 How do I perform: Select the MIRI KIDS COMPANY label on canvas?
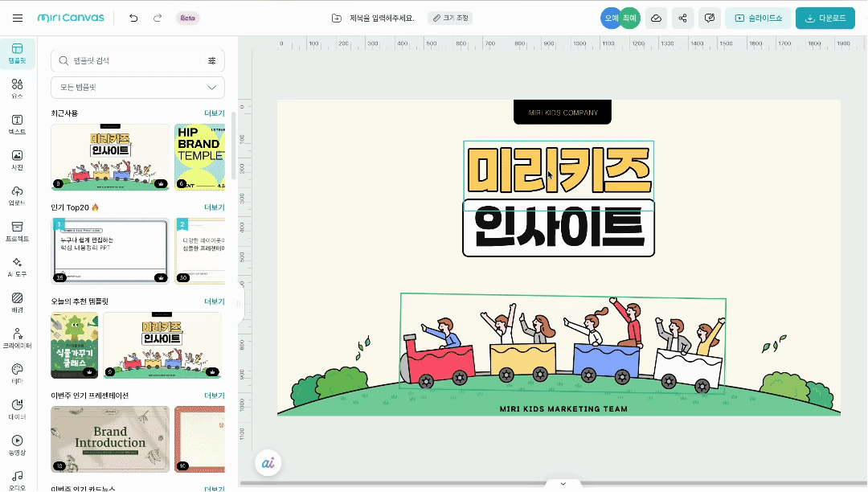pyautogui.click(x=563, y=113)
